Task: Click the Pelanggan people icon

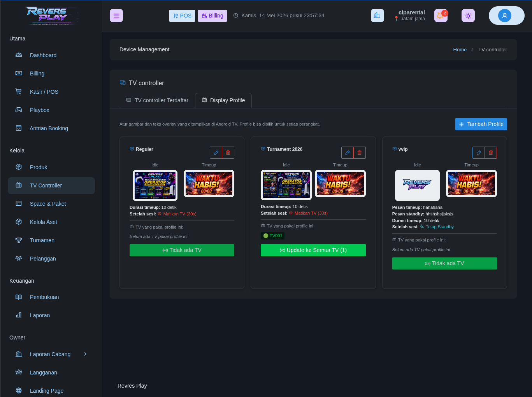Action: 19,258
